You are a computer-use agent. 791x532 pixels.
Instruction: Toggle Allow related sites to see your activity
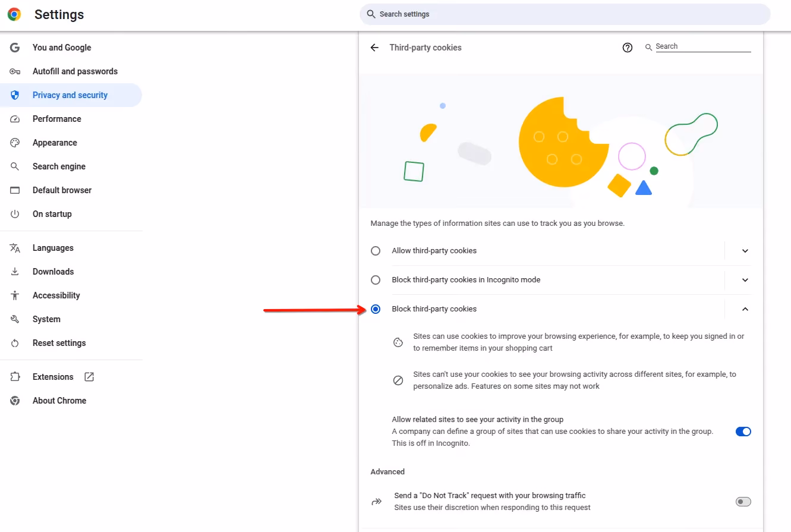pyautogui.click(x=743, y=432)
